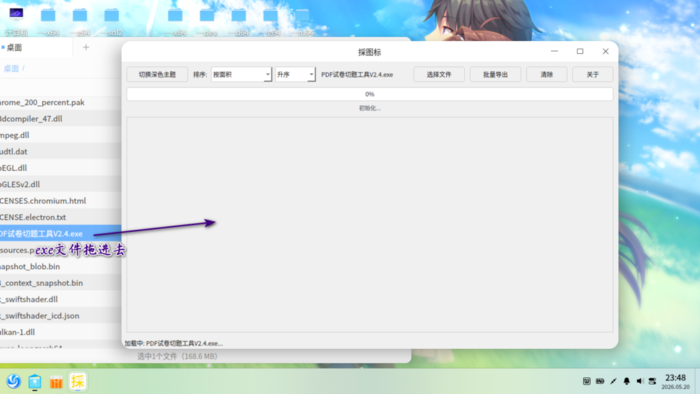This screenshot has height=394, width=700.
Task: Open the 23:48 taskbar clock
Action: 675,382
